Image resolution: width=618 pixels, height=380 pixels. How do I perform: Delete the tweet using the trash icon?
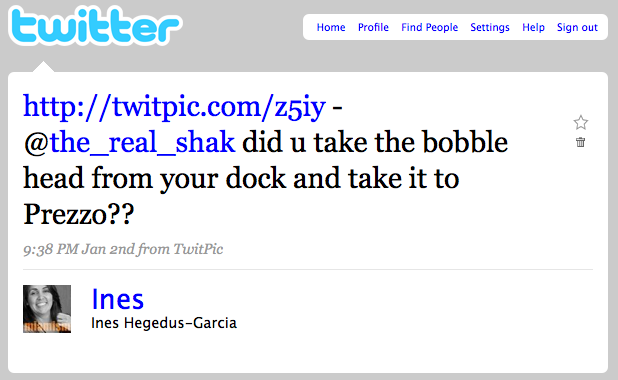581,142
